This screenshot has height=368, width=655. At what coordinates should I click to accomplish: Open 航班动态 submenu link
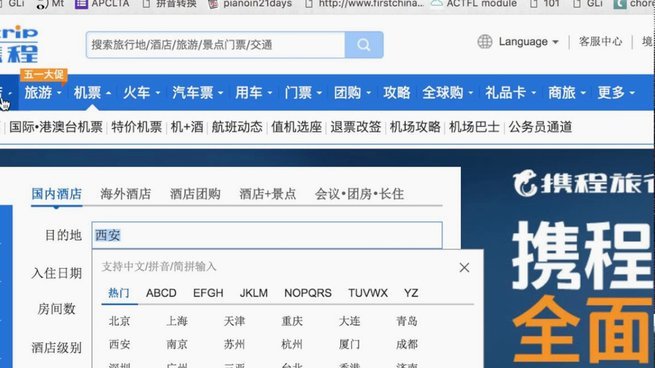click(237, 127)
